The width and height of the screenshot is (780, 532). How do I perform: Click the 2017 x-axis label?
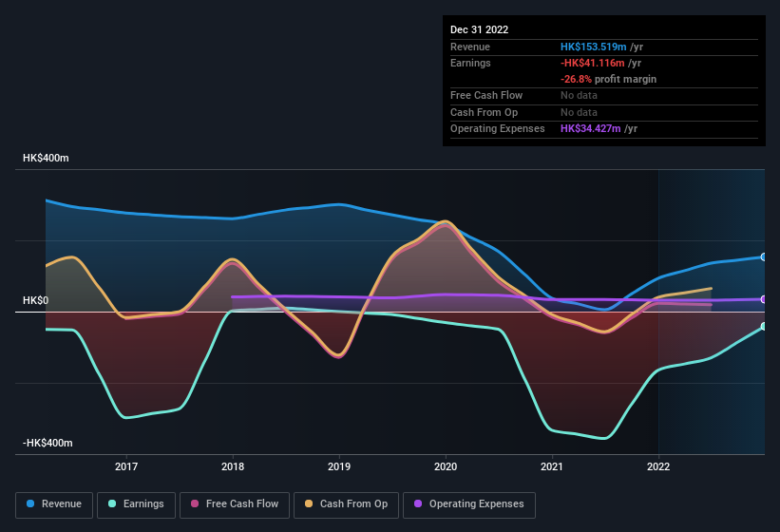[x=126, y=466]
